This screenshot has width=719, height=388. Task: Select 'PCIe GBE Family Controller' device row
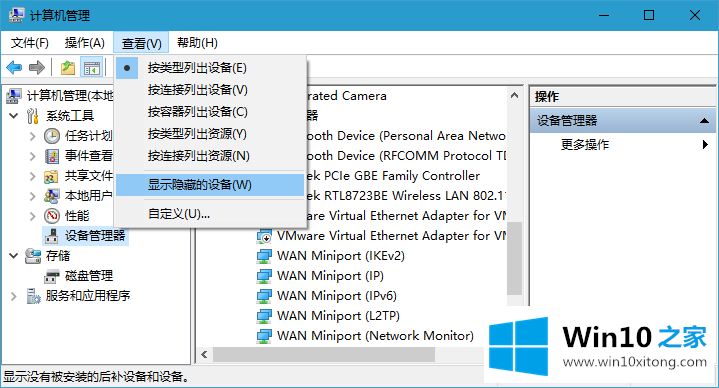point(393,176)
